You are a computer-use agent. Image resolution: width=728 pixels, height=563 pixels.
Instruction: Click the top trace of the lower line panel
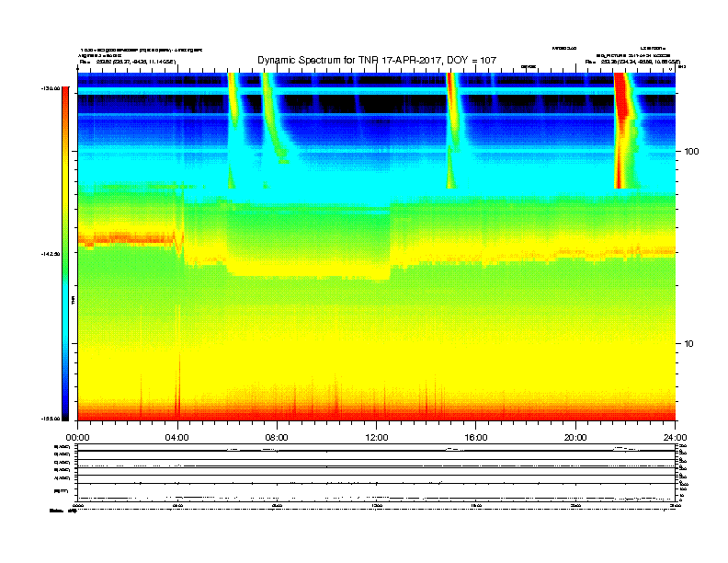tap(377, 449)
